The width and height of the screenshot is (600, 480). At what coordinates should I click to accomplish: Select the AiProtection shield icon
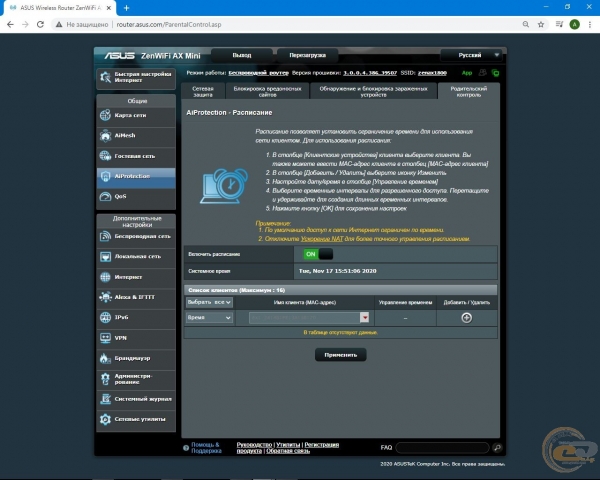[105, 176]
